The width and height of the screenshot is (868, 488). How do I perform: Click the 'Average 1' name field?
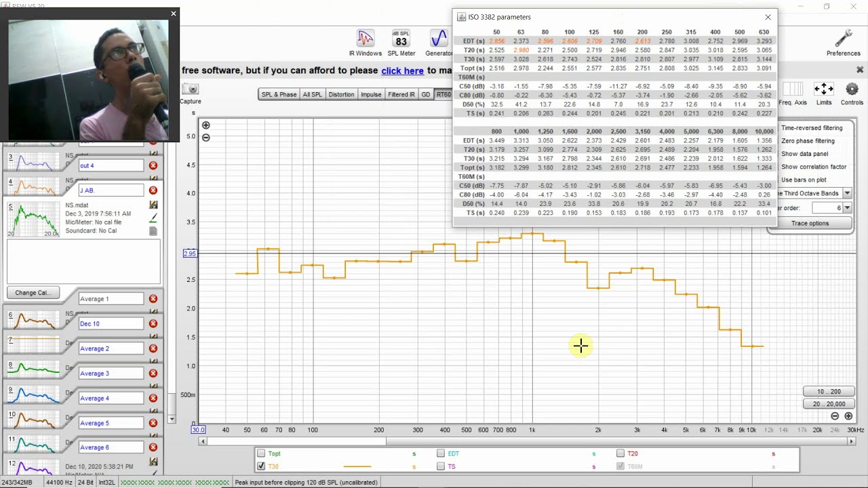(111, 299)
